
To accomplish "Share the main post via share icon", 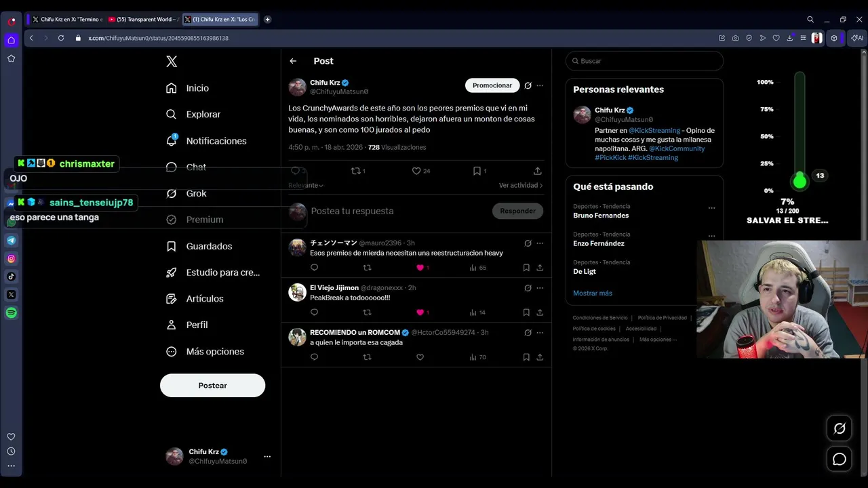I will [x=537, y=171].
